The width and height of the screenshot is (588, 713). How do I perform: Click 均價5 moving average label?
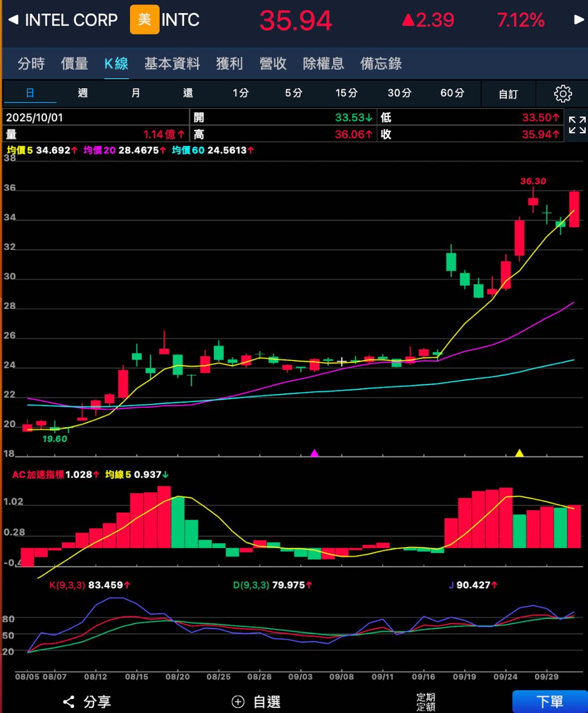pos(20,150)
